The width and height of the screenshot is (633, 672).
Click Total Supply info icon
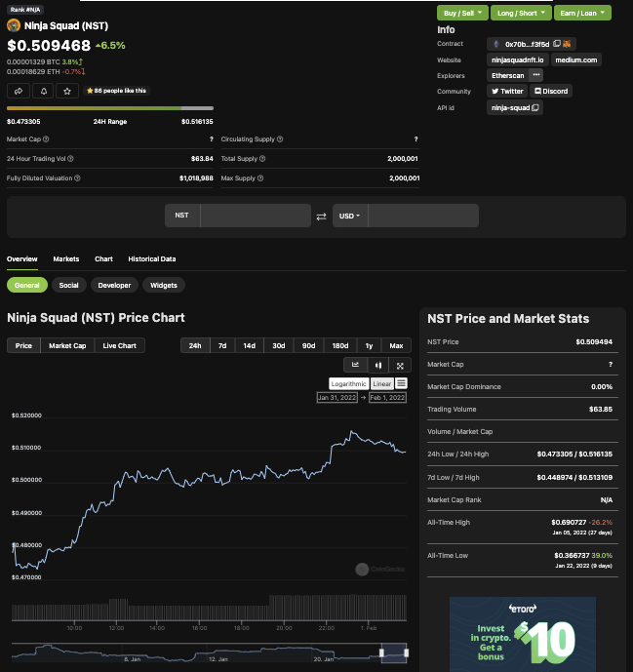pos(262,159)
